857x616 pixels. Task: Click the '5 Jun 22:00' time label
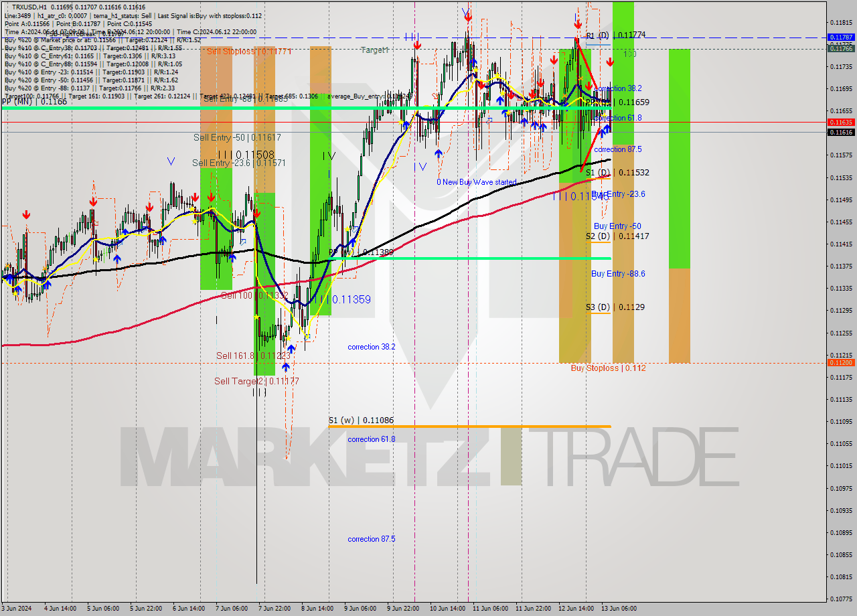[x=146, y=609]
